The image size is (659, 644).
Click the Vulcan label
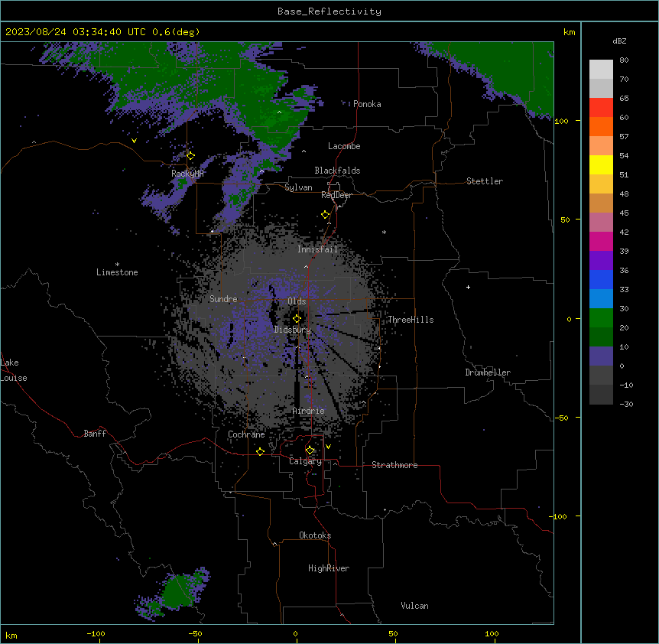414,606
